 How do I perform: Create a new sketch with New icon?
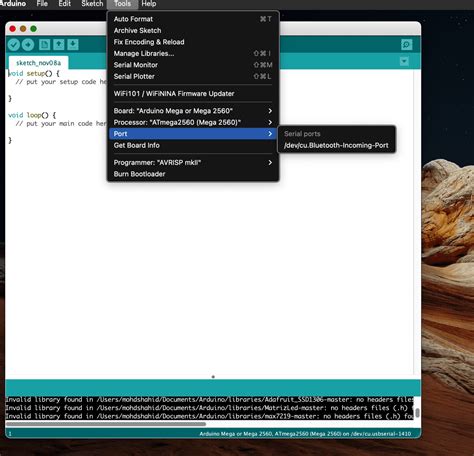click(44, 45)
